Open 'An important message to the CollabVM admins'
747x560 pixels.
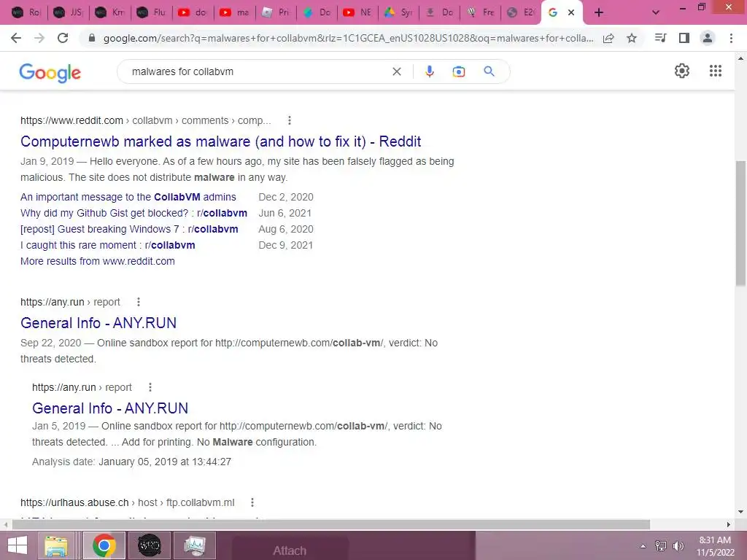(128, 197)
